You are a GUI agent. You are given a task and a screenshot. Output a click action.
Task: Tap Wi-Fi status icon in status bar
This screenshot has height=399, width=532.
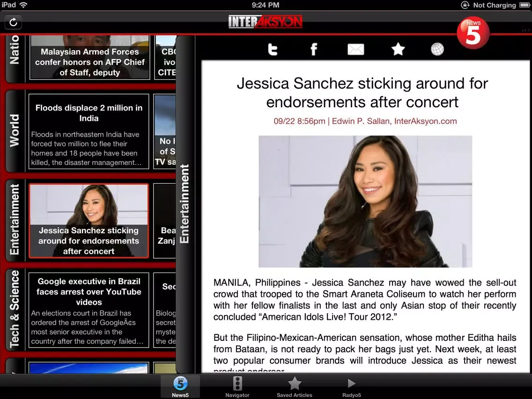point(23,5)
